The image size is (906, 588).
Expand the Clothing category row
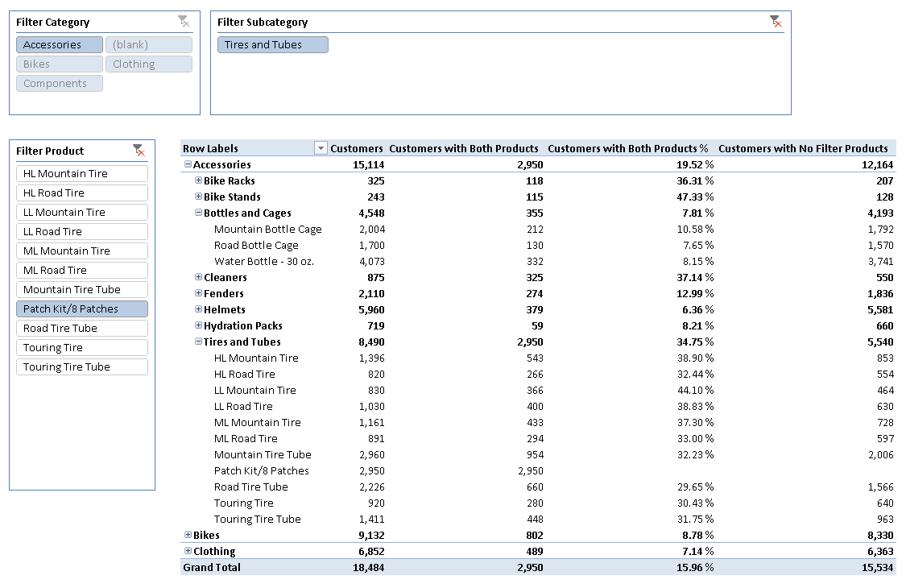coord(188,551)
